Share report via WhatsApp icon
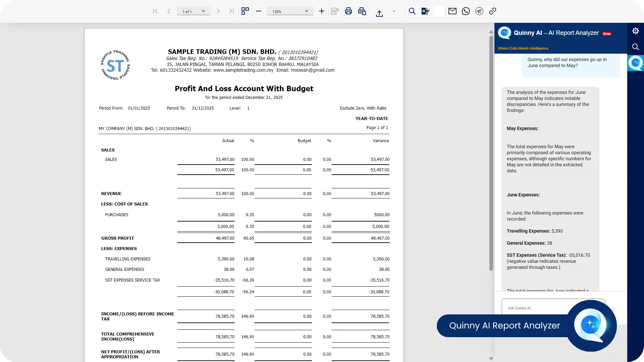 466,11
